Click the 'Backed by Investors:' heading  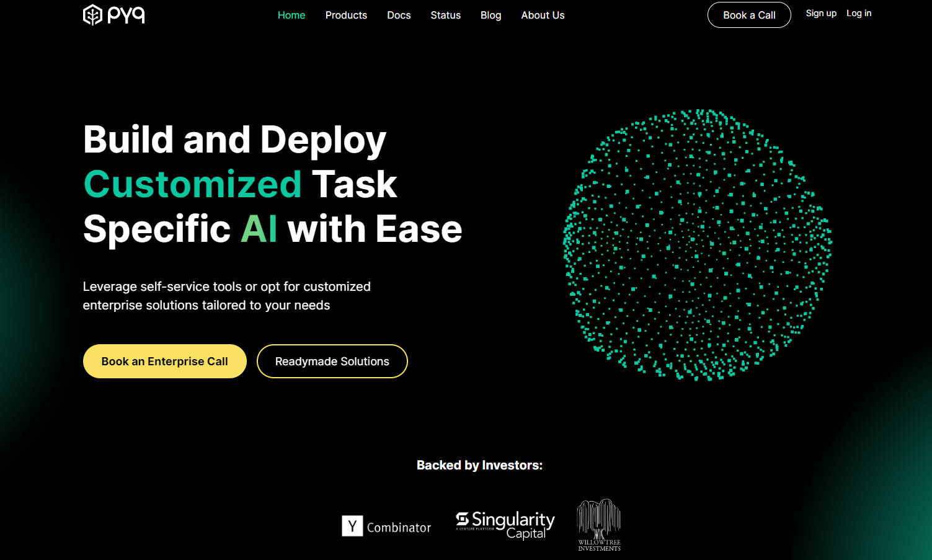(479, 465)
